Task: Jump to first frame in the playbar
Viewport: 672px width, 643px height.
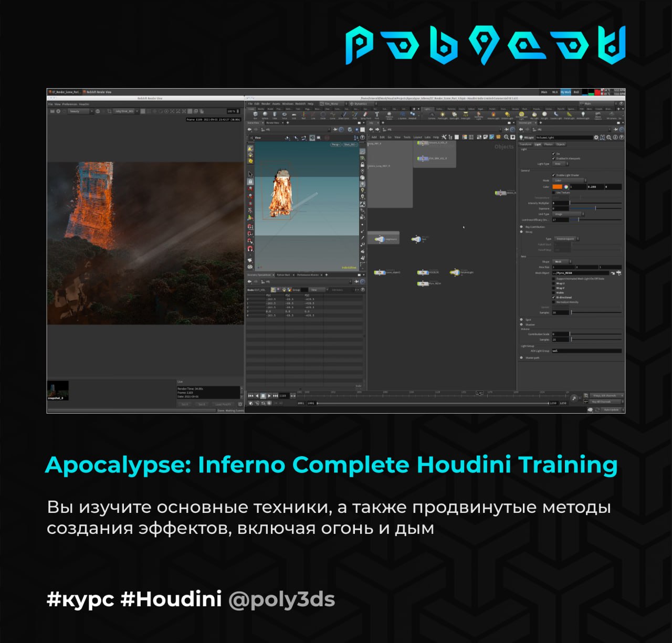Action: pos(250,396)
